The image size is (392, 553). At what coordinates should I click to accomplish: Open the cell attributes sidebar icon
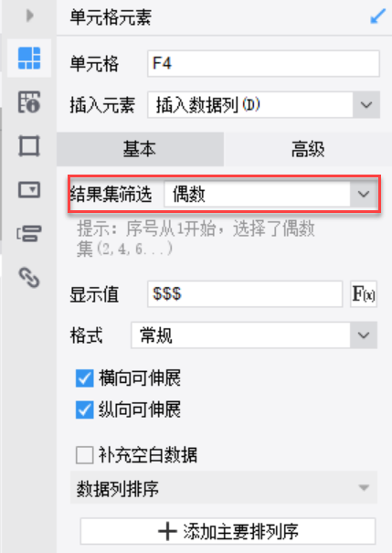[x=29, y=102]
